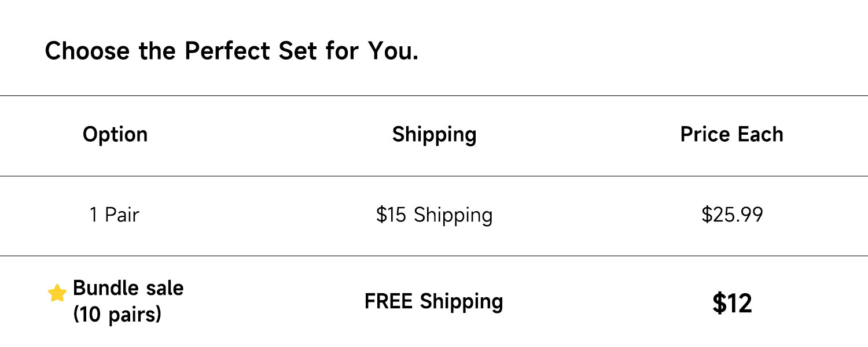Select the "Bundle sale" label

tap(128, 288)
